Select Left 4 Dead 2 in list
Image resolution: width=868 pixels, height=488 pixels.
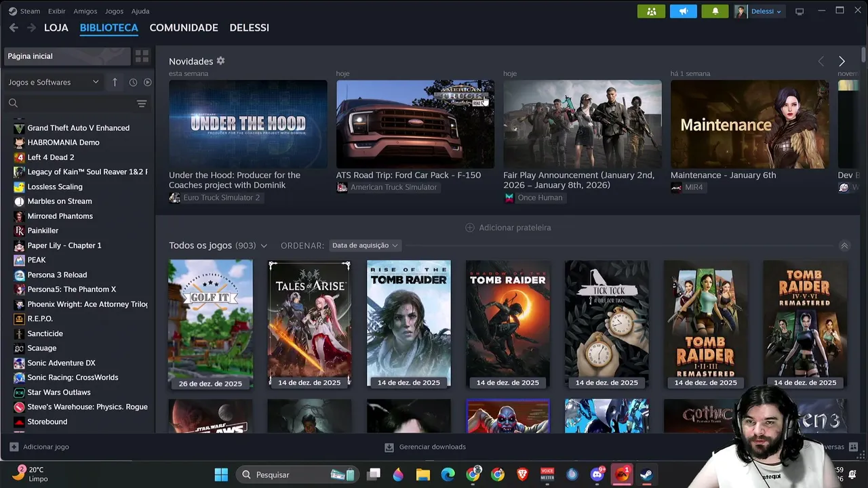(x=51, y=157)
